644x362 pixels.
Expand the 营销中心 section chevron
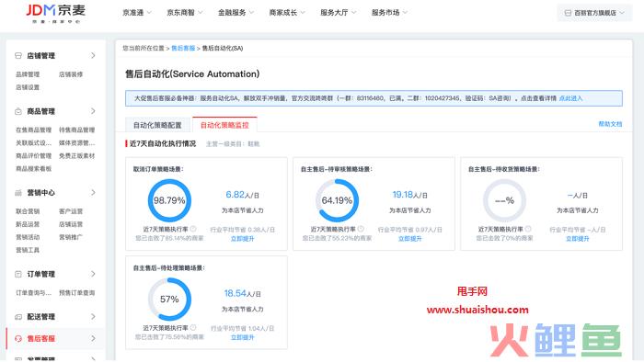click(x=93, y=193)
